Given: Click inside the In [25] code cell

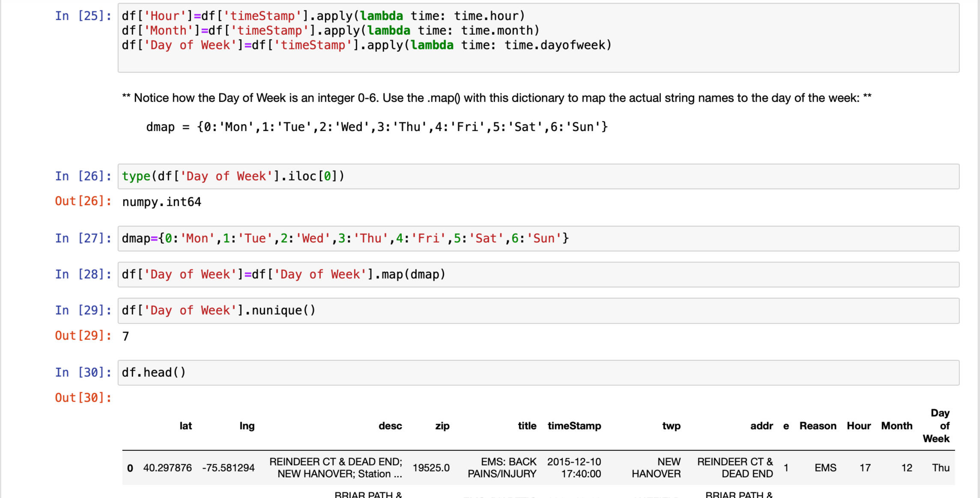Looking at the screenshot, I should pos(538,38).
